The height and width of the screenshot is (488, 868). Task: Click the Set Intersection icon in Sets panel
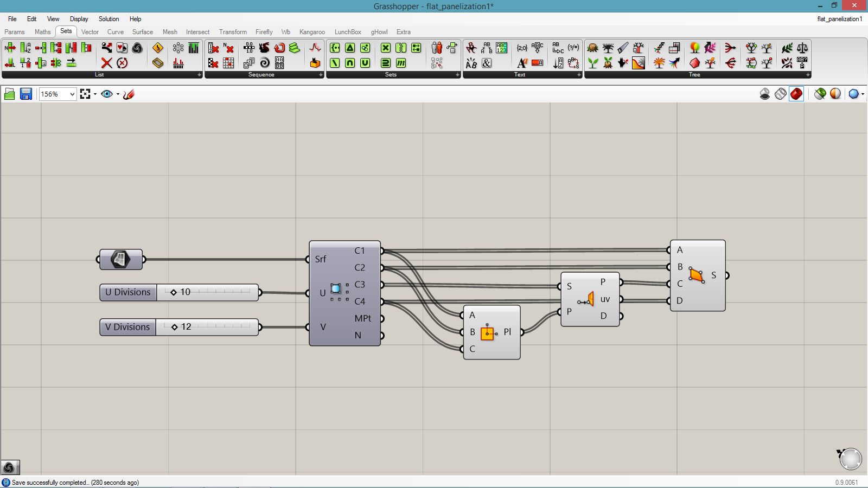click(350, 63)
